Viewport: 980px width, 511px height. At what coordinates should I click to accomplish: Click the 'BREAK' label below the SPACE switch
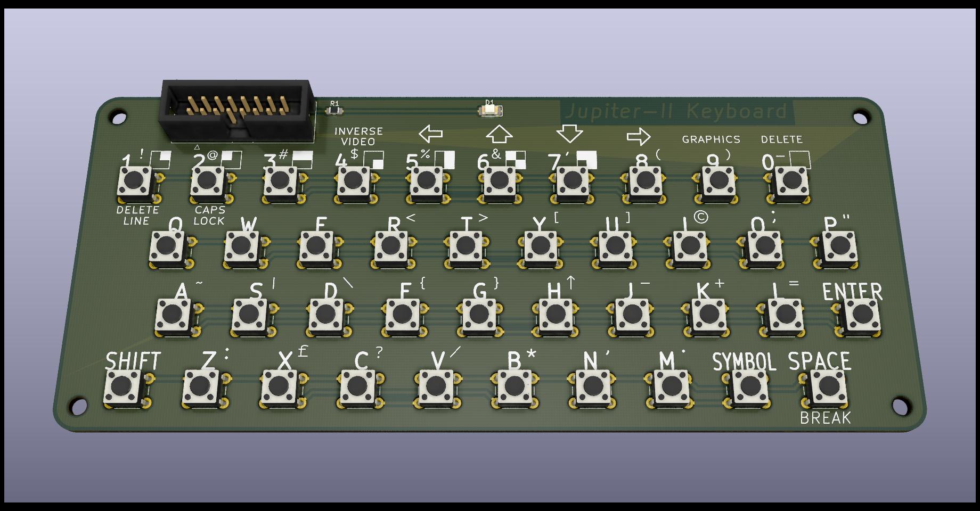click(826, 418)
